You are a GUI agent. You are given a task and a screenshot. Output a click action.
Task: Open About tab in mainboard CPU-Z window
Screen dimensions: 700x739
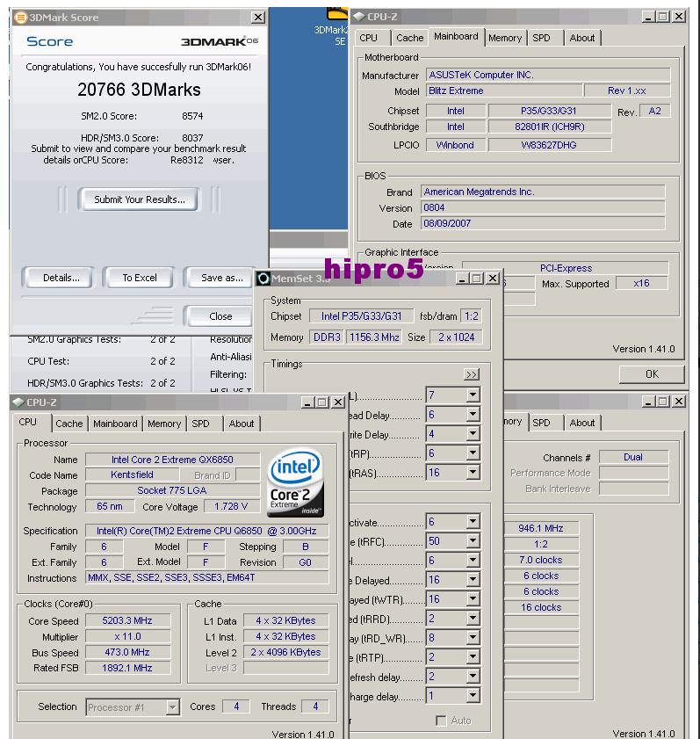(582, 38)
